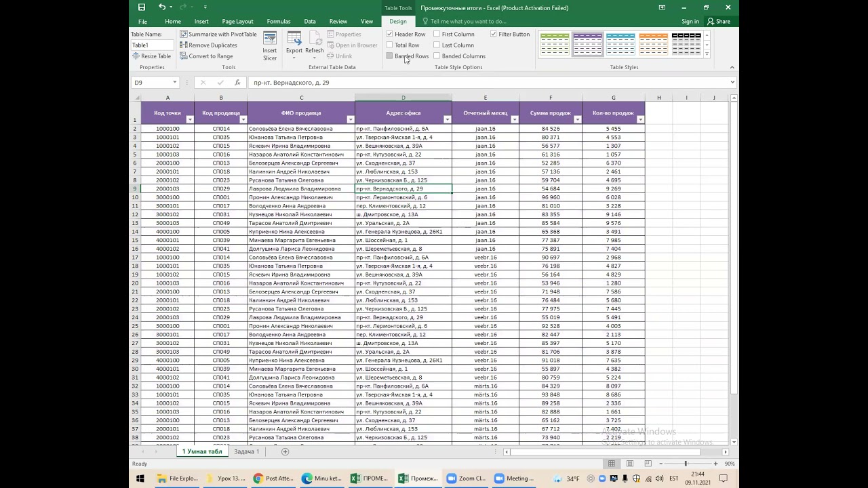Click Insert Slicer
Image resolution: width=868 pixels, height=488 pixels.
pyautogui.click(x=270, y=45)
